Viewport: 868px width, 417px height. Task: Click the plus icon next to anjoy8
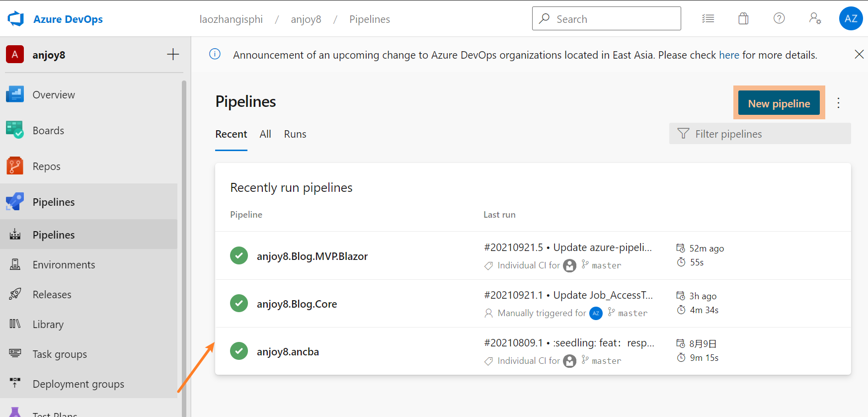tap(173, 54)
